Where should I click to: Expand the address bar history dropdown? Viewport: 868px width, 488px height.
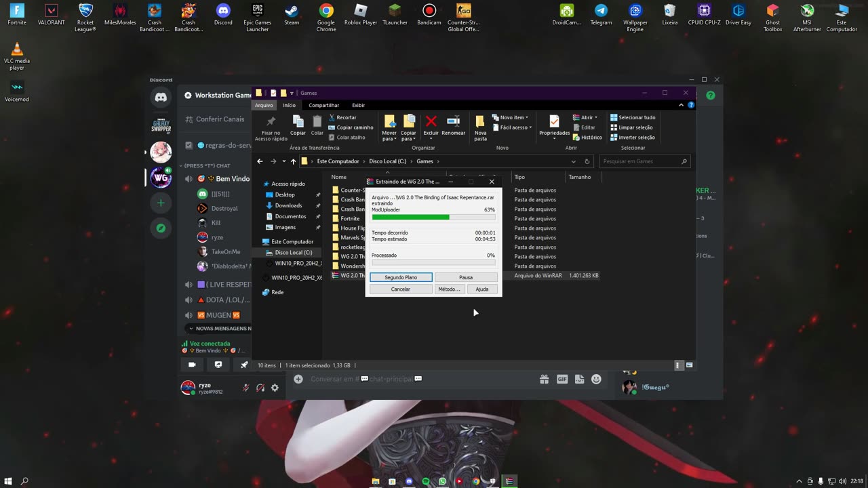[574, 161]
